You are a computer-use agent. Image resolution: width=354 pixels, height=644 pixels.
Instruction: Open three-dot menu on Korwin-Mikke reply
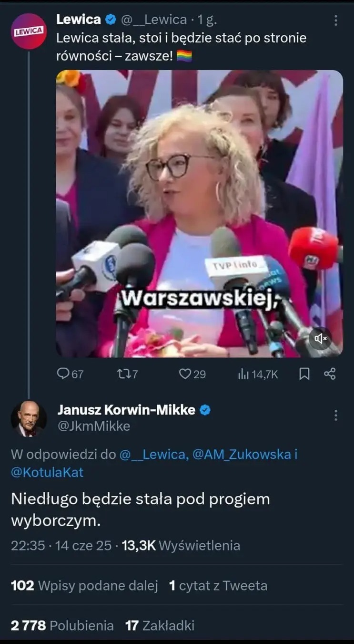click(x=335, y=415)
